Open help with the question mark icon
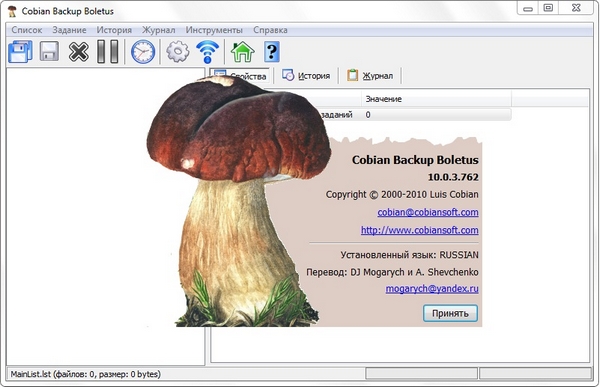Image resolution: width=600 pixels, height=387 pixels. [x=272, y=52]
